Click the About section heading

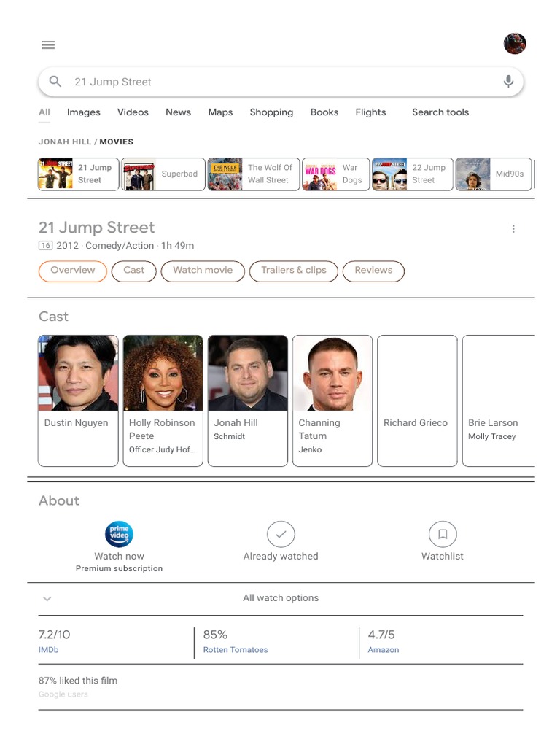tap(59, 500)
